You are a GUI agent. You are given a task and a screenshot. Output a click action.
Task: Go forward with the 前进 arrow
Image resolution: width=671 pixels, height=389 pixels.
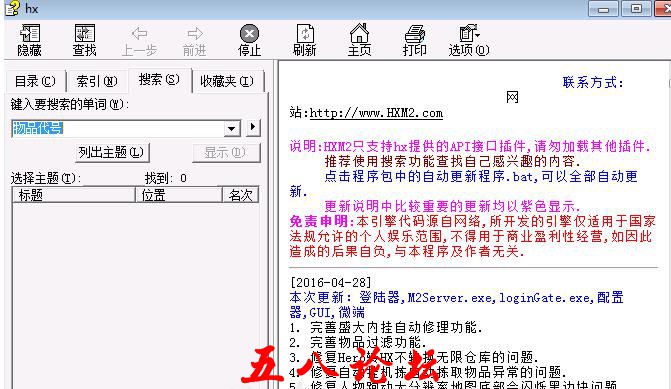tap(195, 41)
